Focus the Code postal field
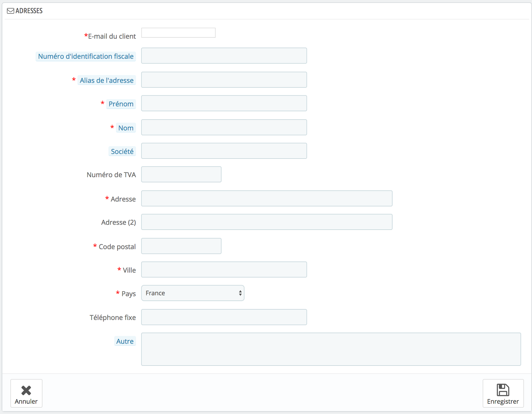Screen dimensions: 532x414 [x=181, y=246]
